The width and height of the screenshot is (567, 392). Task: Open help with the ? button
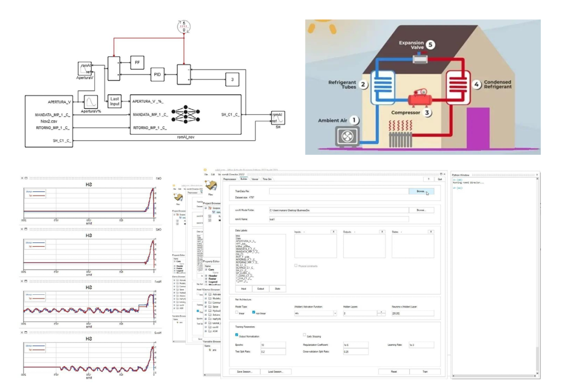(x=428, y=179)
